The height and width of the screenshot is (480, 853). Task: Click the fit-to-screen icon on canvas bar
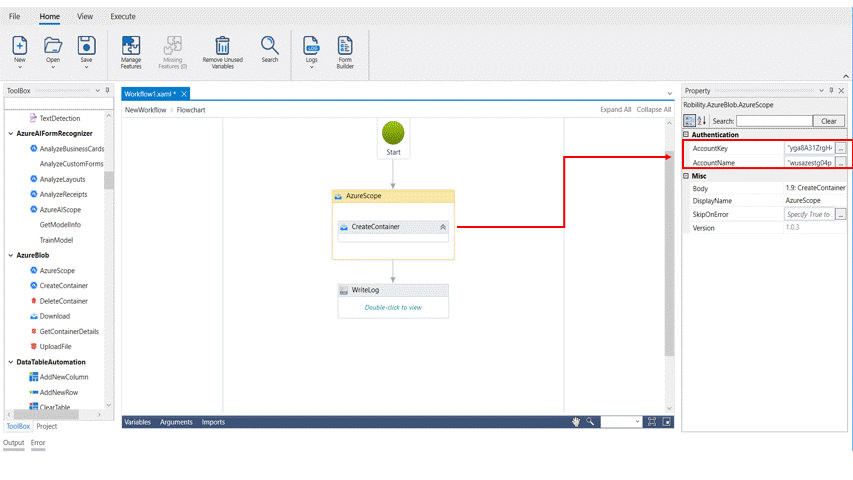coord(652,422)
